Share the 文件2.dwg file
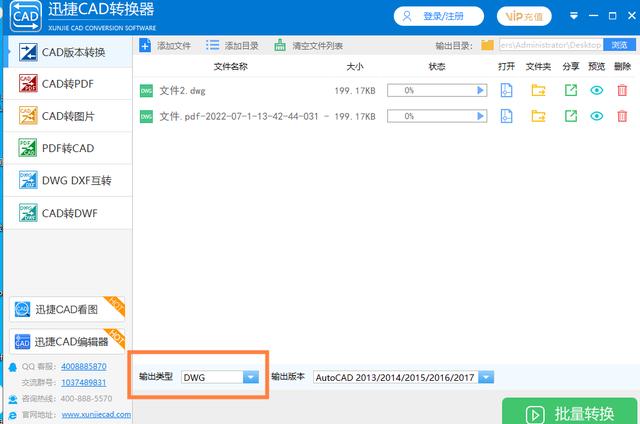640x424 pixels. [x=571, y=90]
